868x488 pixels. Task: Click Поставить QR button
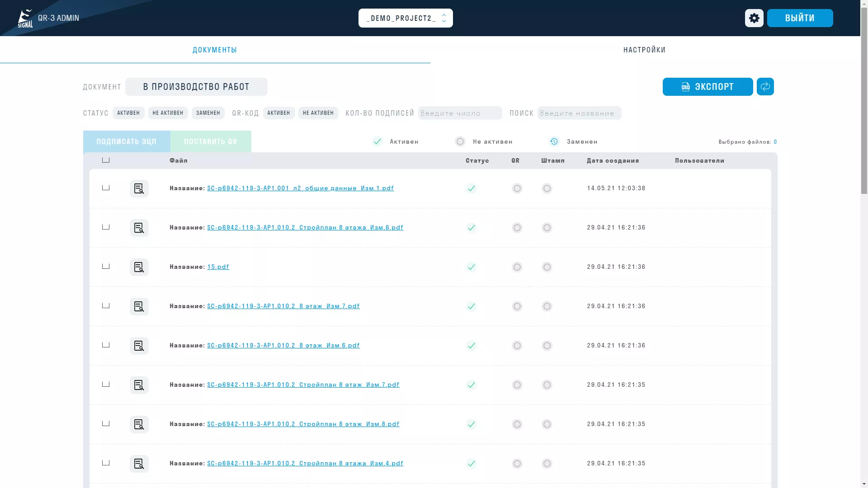[x=211, y=141]
